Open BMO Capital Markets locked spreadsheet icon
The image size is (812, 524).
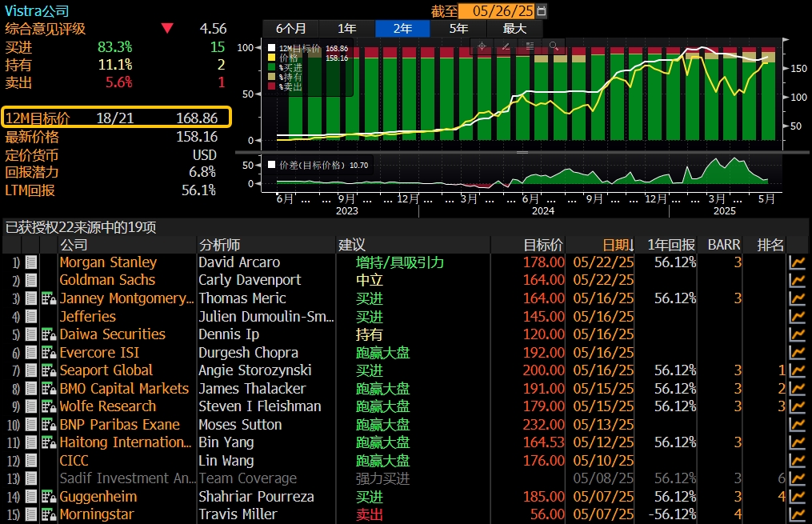[49, 388]
